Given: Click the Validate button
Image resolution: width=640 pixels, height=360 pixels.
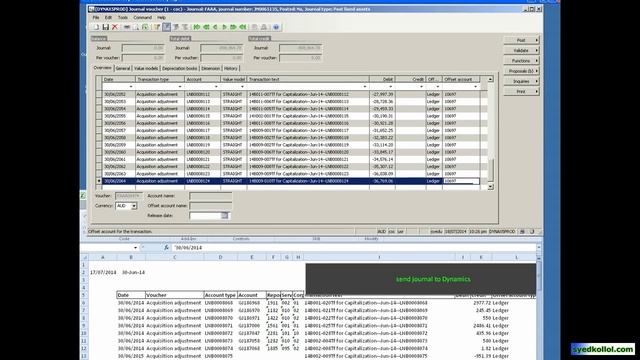Looking at the screenshot, I should (x=522, y=50).
